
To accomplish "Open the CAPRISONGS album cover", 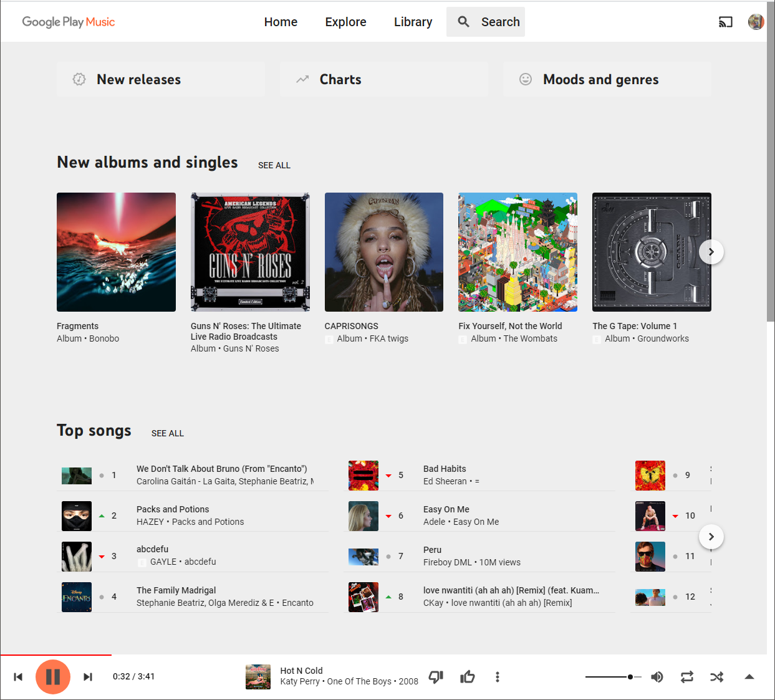I will click(x=384, y=252).
